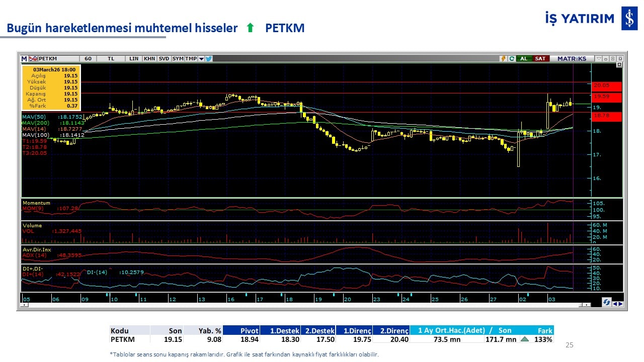This screenshot has height=362, width=644.
Task: Click the chart type icon beside PETKM
Action: [x=33, y=58]
